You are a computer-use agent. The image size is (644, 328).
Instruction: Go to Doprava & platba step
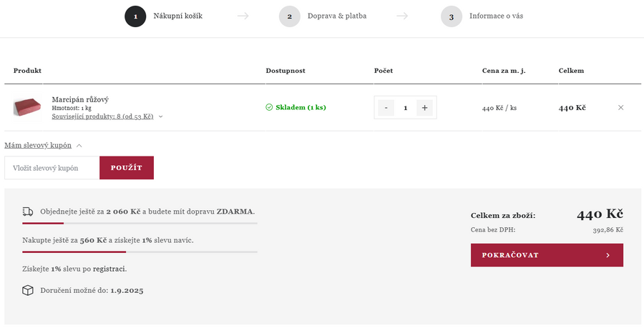pyautogui.click(x=336, y=16)
